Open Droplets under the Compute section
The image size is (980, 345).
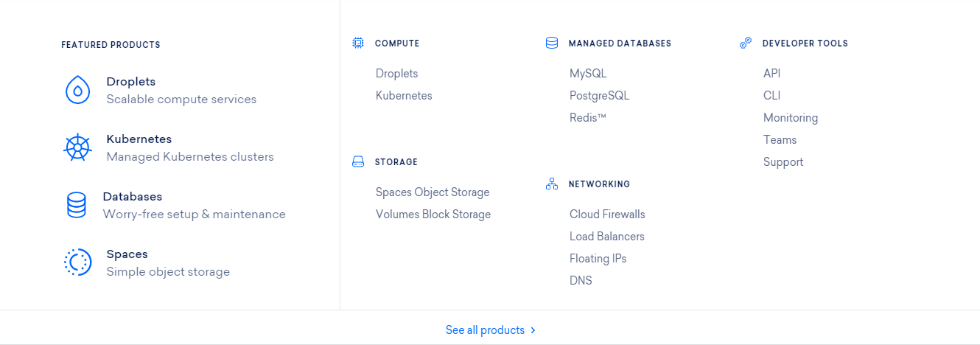click(396, 74)
